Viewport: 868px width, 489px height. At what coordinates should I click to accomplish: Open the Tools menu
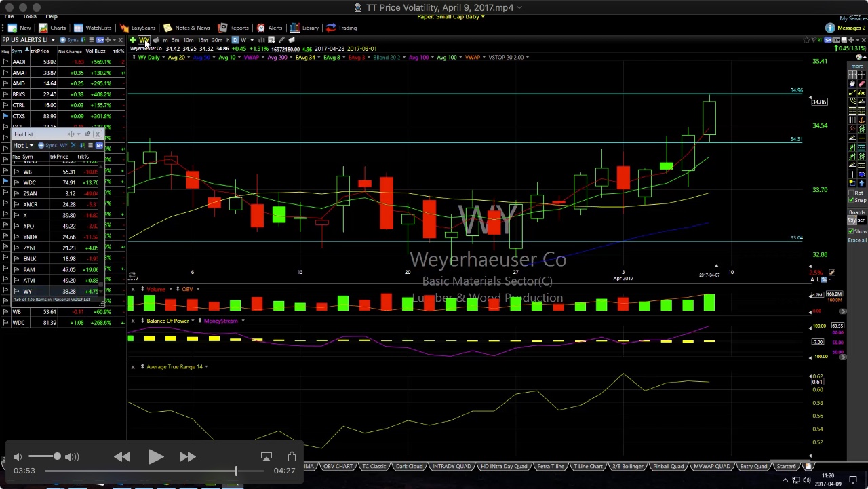[30, 16]
